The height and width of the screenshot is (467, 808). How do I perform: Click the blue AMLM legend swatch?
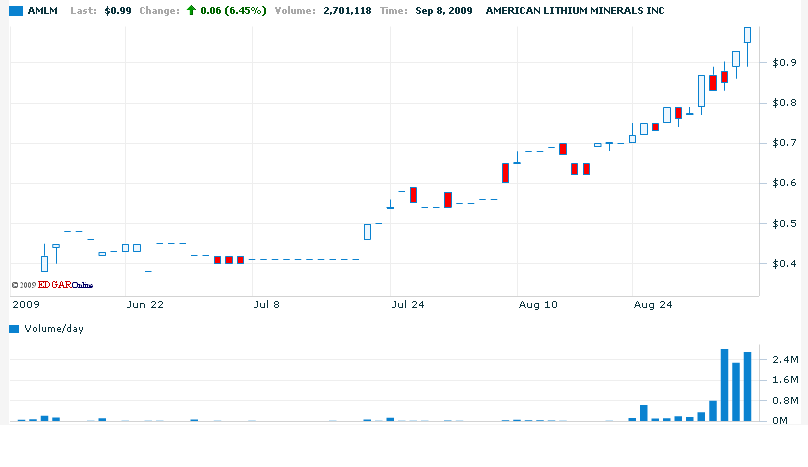coord(16,11)
